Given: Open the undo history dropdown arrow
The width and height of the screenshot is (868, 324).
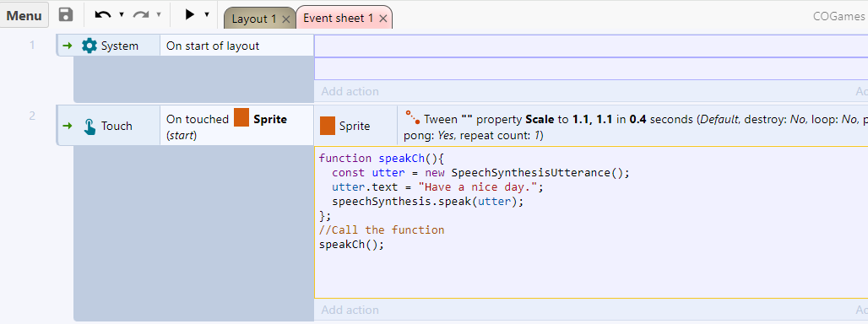Looking at the screenshot, I should [x=122, y=15].
